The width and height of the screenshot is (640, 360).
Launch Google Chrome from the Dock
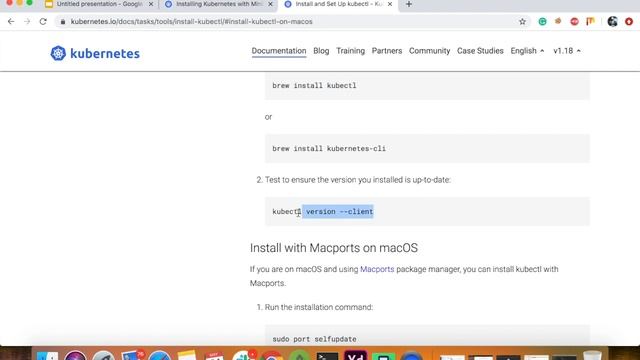pos(271,356)
